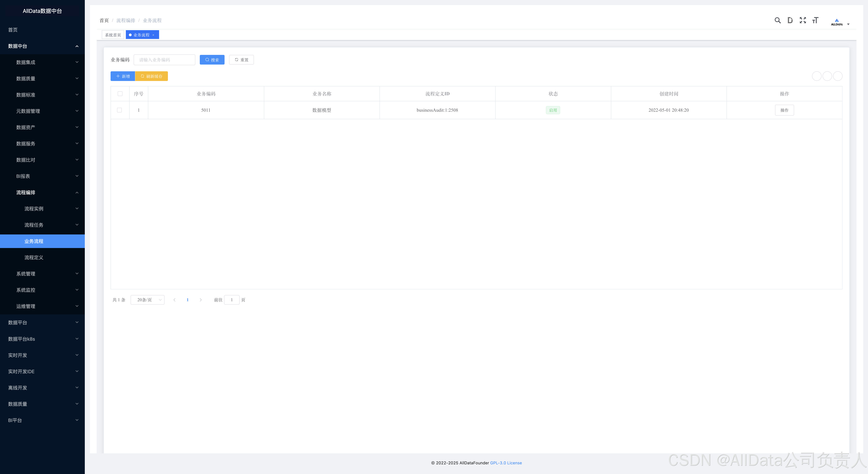Click the header search magnifier icon
The image size is (868, 474).
point(777,20)
